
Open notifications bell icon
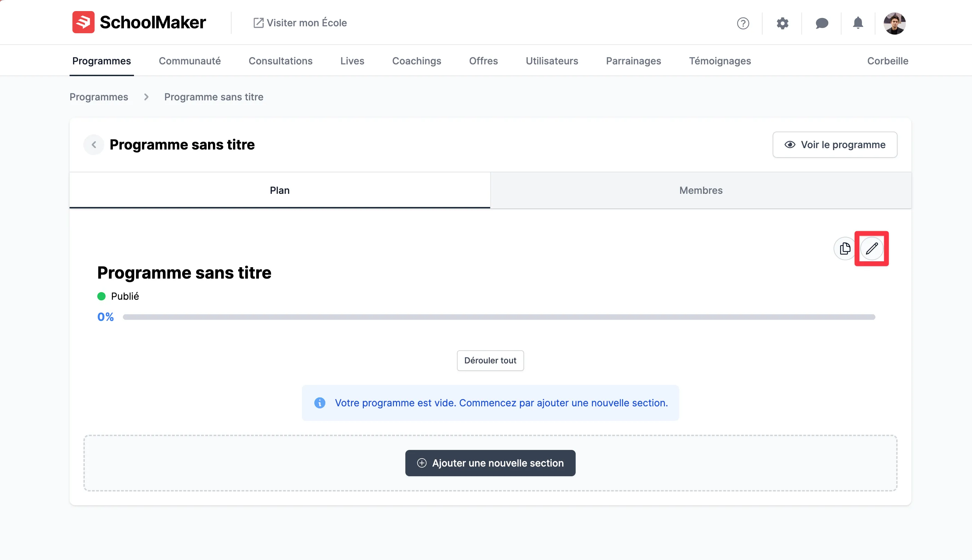point(858,23)
